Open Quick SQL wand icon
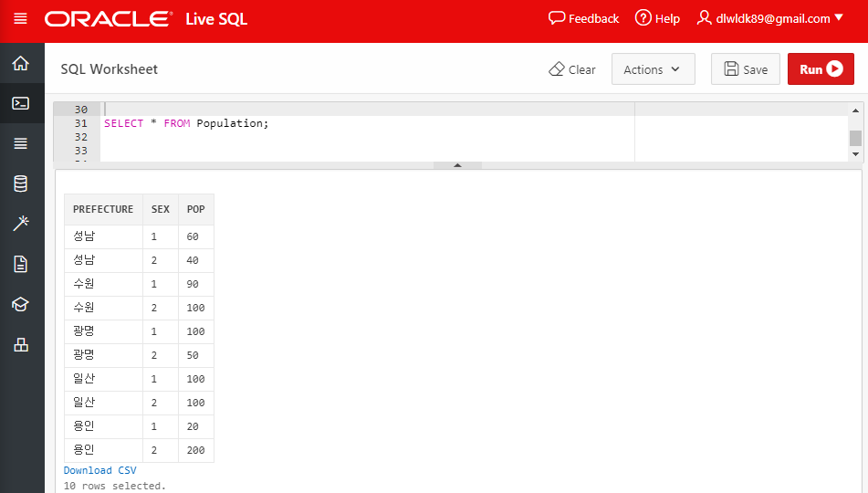 pyautogui.click(x=20, y=224)
